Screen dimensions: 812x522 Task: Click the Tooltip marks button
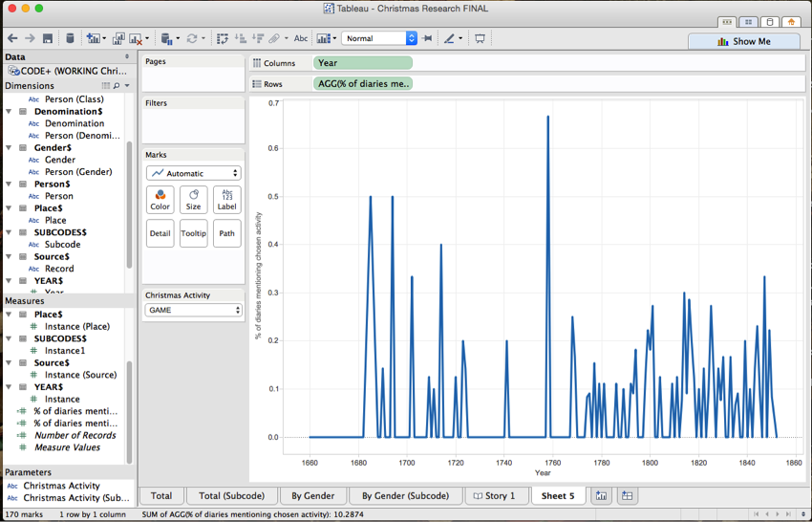coord(193,233)
